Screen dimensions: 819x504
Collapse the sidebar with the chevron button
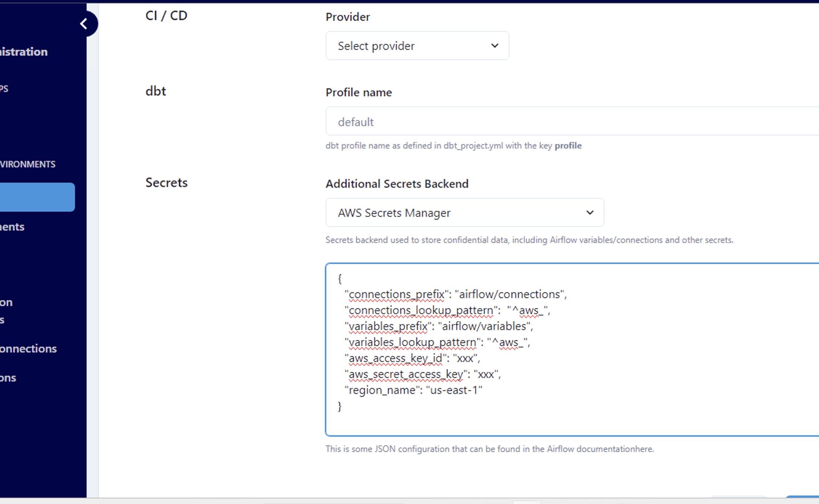[84, 24]
